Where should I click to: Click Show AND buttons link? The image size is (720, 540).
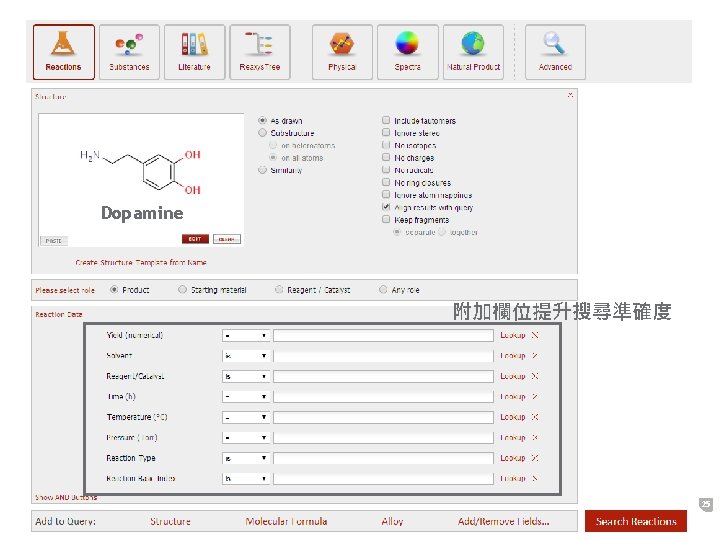(x=66, y=497)
